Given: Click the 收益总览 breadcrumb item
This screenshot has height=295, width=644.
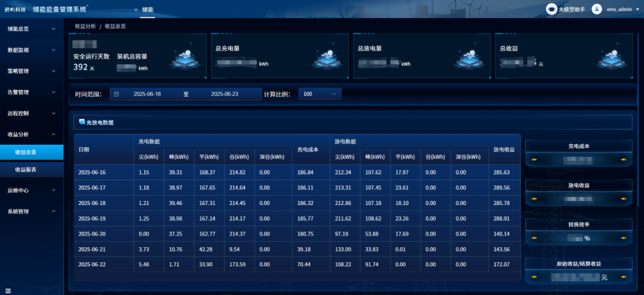Looking at the screenshot, I should (115, 26).
